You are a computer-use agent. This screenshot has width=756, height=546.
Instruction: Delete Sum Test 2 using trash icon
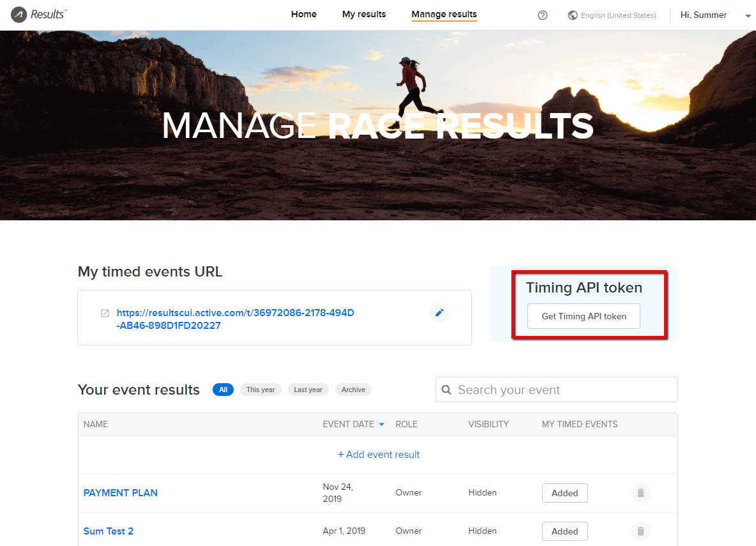coord(641,531)
